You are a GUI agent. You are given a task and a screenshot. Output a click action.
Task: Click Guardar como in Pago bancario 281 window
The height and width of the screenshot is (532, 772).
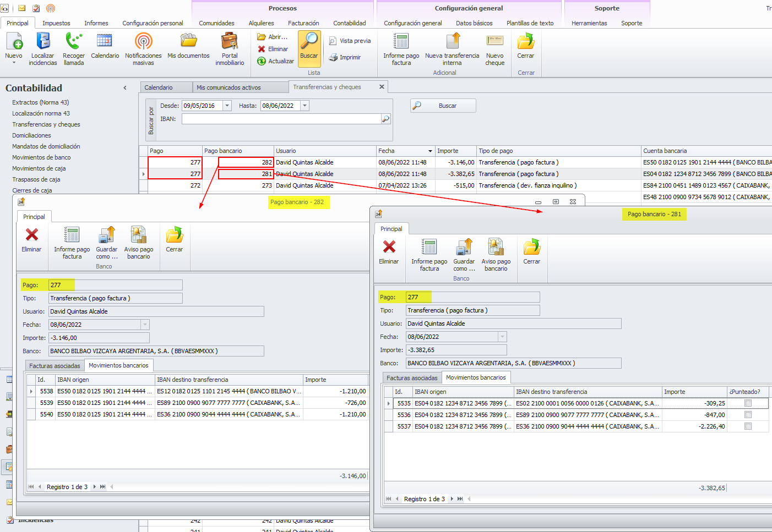(x=464, y=255)
